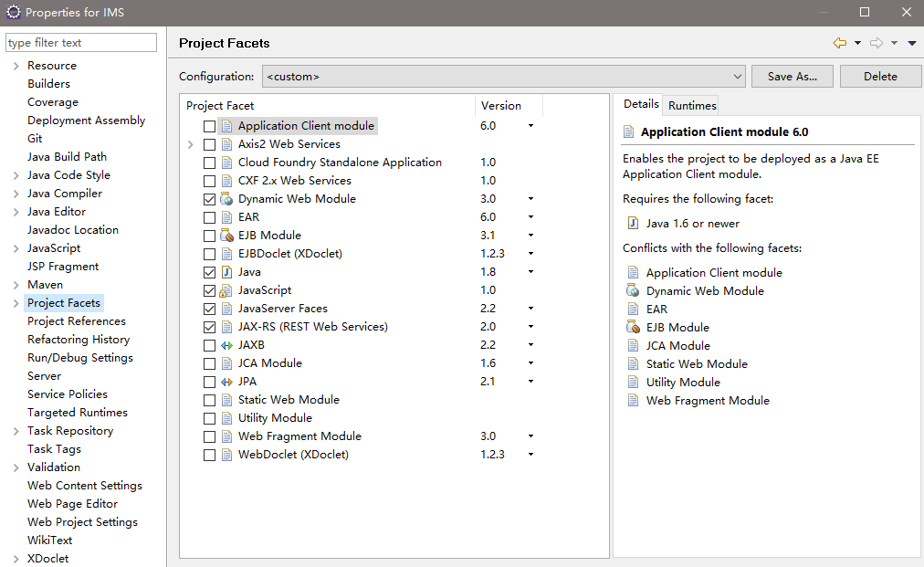Expand the Java Compiler tree node

coord(16,194)
